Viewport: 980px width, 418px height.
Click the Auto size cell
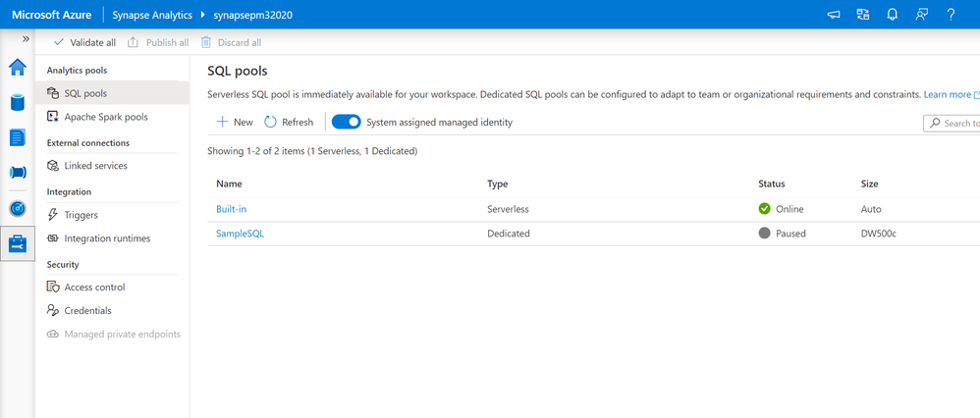pos(871,209)
